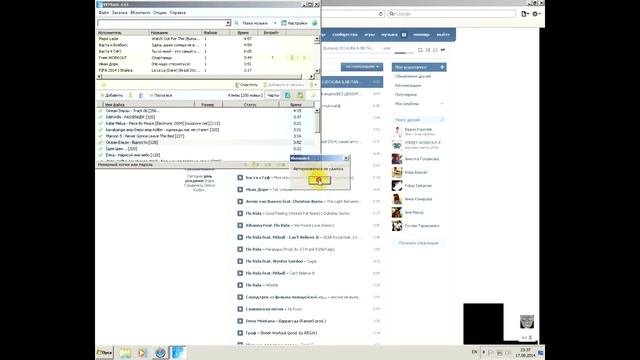The image size is (640, 360).
Task: Open музыка in the VK top navigation
Action: (x=389, y=35)
